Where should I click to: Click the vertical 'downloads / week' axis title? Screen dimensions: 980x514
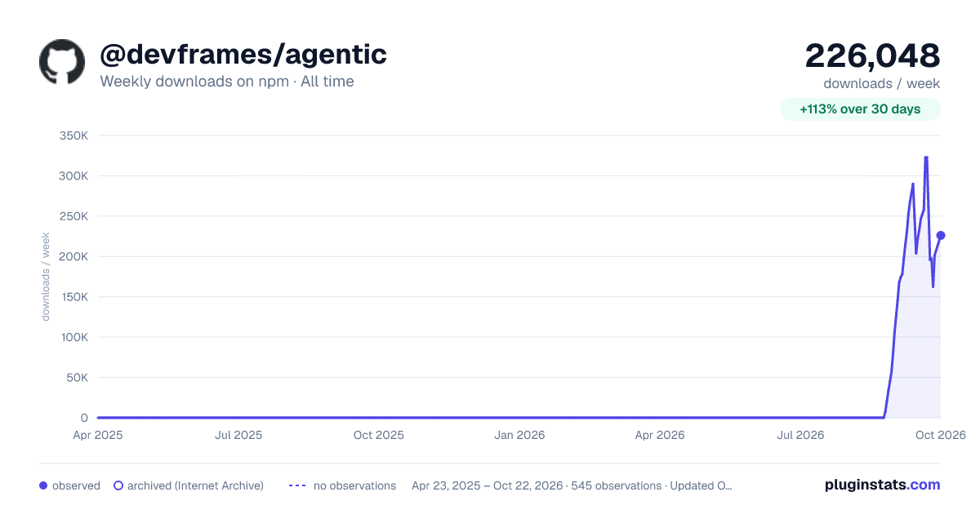coord(46,277)
